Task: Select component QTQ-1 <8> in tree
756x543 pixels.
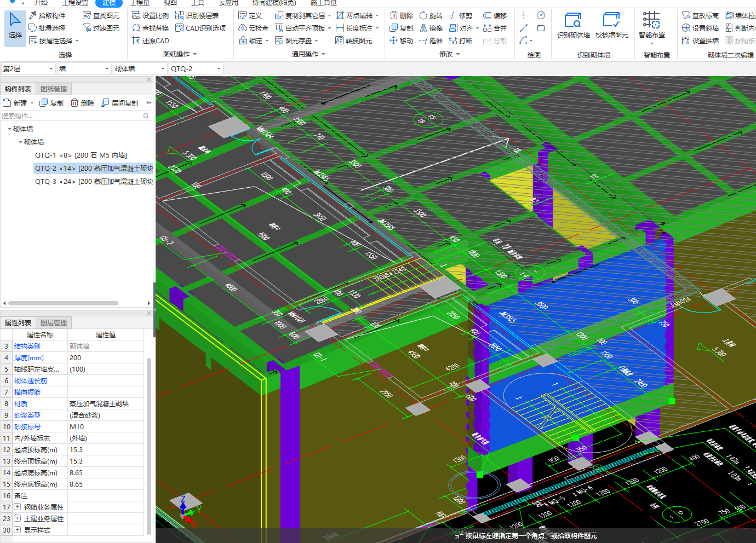Action: tap(81, 155)
